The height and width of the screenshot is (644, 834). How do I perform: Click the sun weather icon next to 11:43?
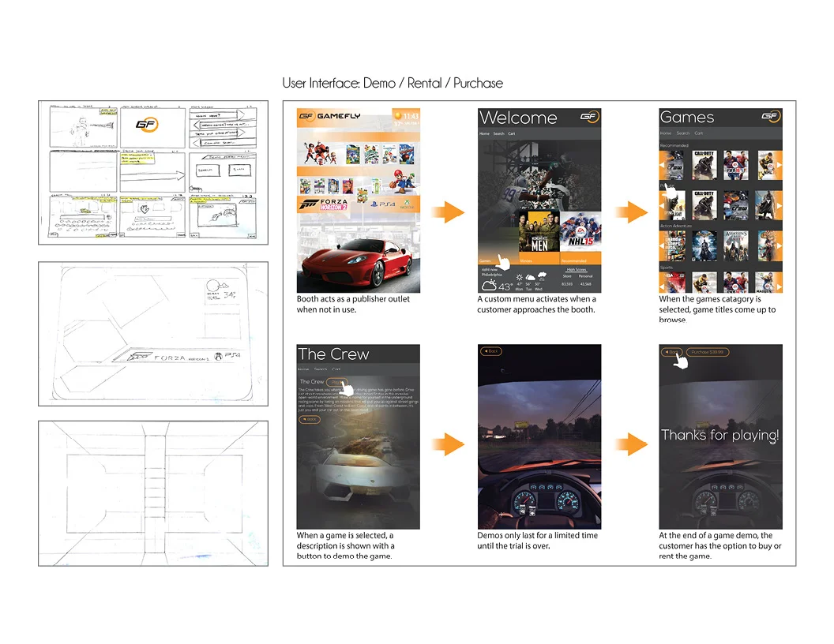[x=397, y=115]
